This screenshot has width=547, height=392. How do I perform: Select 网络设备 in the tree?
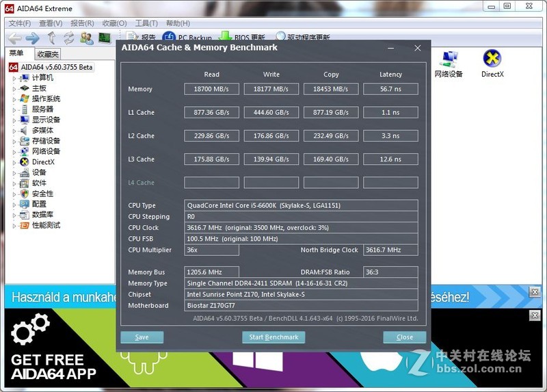click(46, 151)
